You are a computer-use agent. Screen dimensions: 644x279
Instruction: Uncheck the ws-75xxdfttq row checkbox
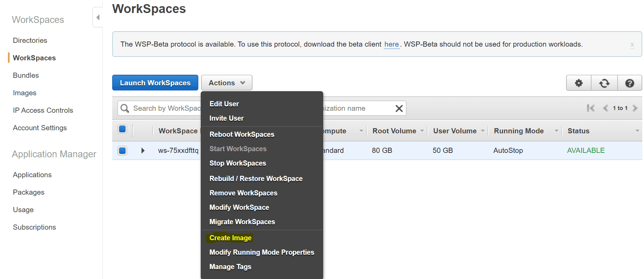point(122,150)
